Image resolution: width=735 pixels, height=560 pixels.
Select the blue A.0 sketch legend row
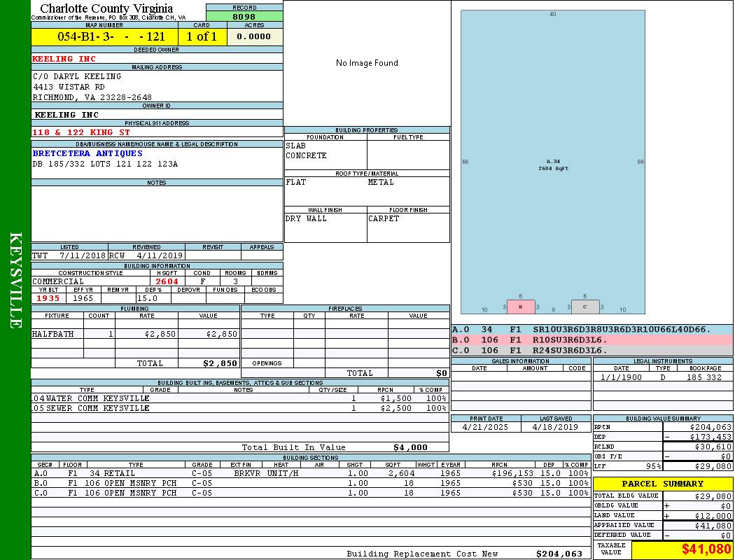coord(591,329)
